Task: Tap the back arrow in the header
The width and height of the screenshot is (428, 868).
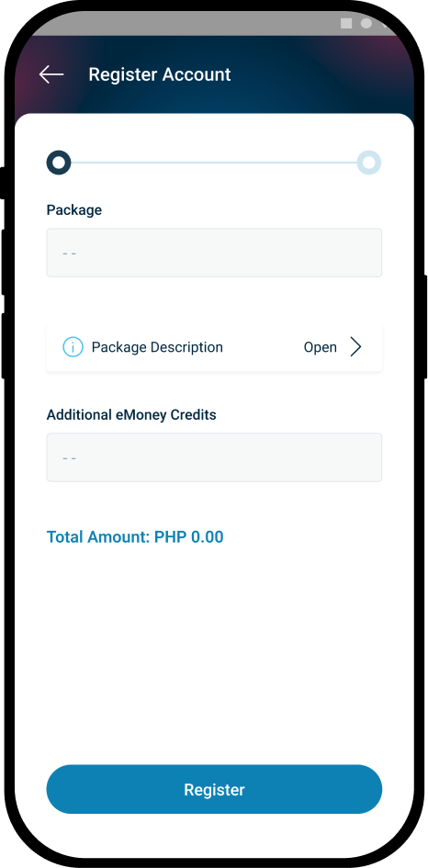Action: pyautogui.click(x=51, y=74)
